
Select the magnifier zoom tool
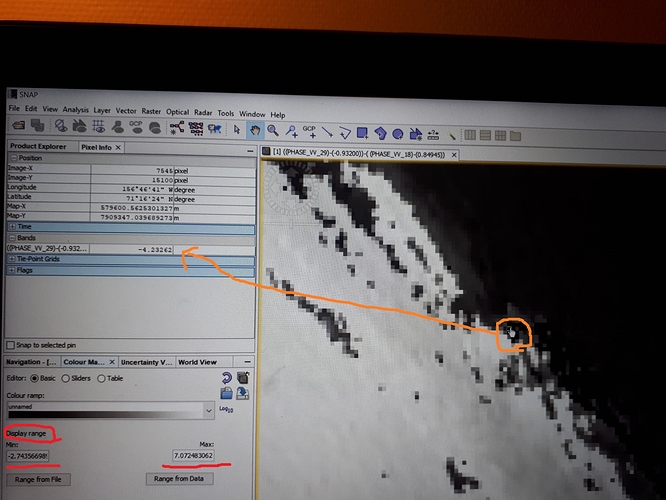point(273,130)
